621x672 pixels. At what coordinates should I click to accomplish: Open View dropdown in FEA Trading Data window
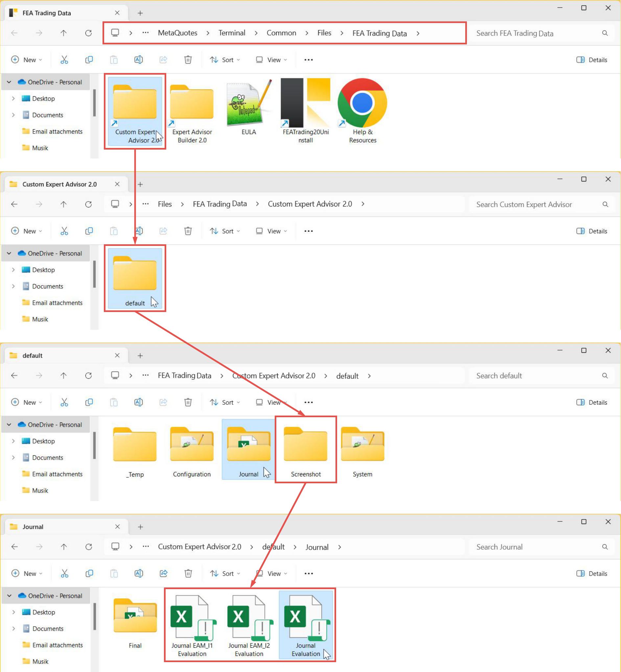tap(271, 60)
